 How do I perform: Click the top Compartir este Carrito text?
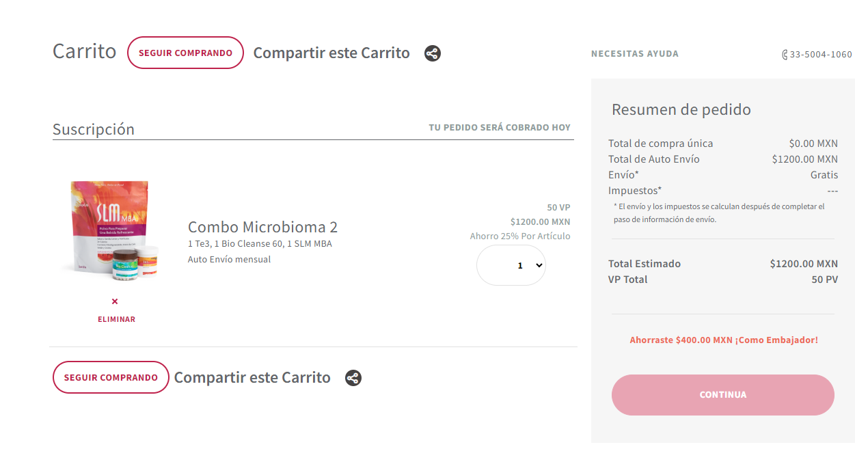(331, 53)
